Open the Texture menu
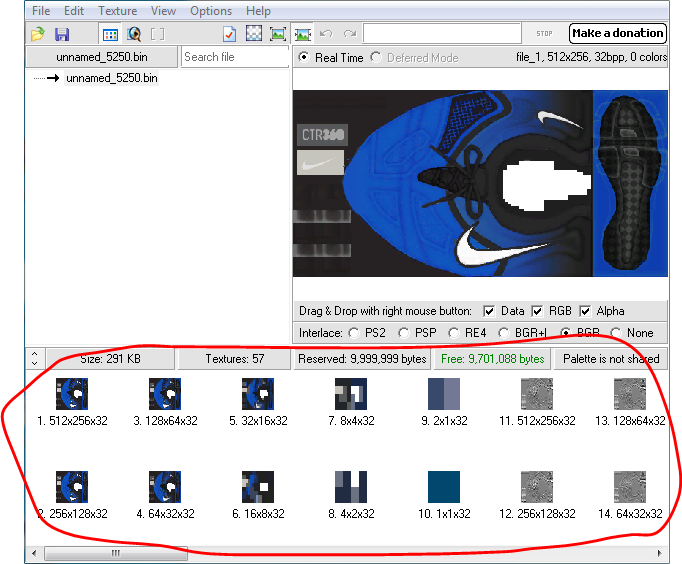 117,11
